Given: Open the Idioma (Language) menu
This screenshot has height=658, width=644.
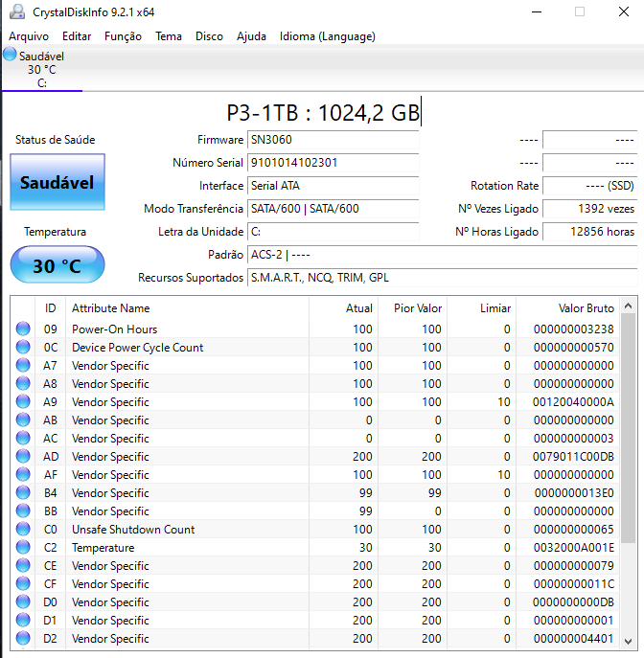Looking at the screenshot, I should pos(328,36).
